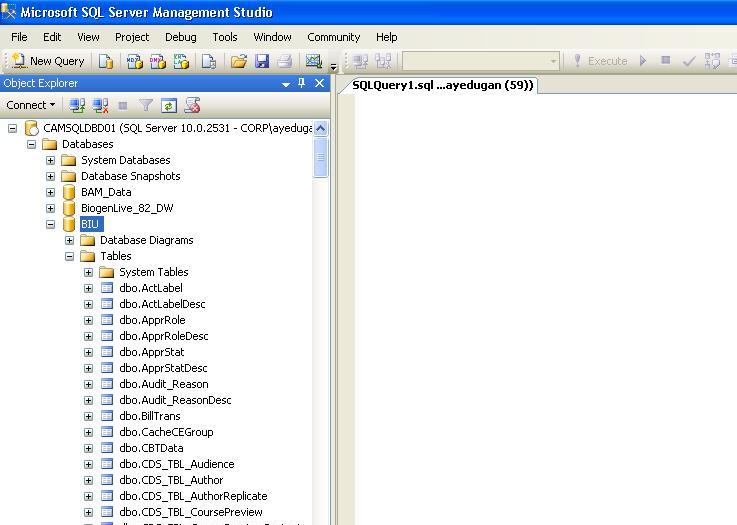Click the Disconnect icon in Object Explorer
The width and height of the screenshot is (737, 525).
(x=100, y=105)
